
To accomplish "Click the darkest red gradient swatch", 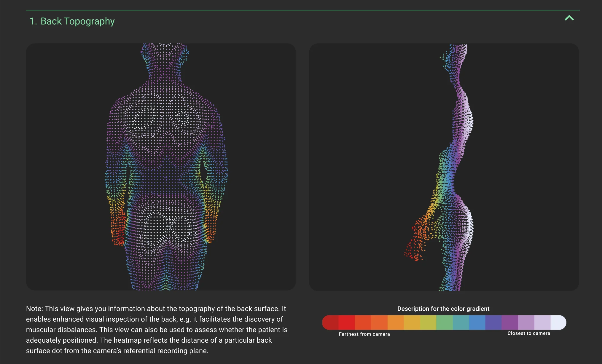I will click(x=330, y=323).
